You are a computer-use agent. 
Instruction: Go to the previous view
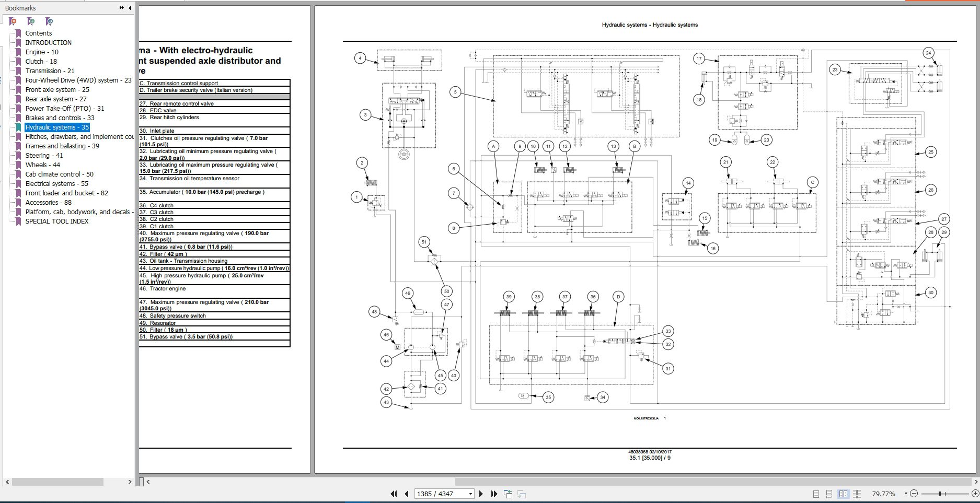click(507, 493)
